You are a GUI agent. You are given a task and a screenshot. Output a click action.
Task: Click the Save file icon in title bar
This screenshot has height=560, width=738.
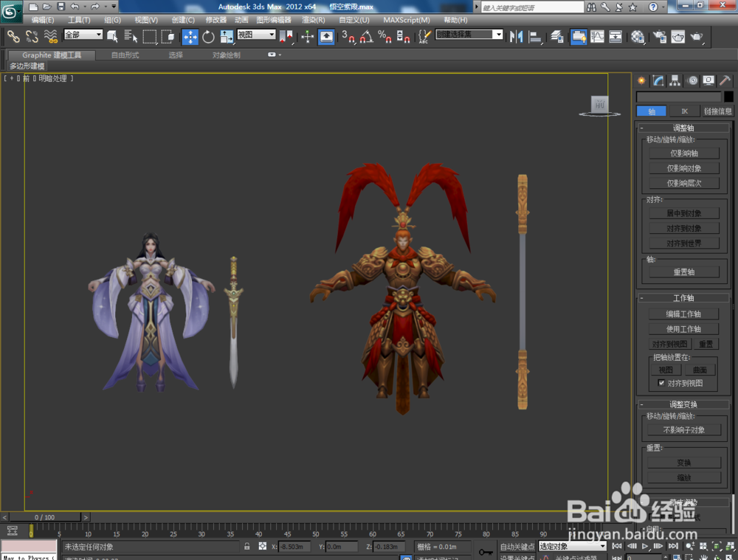pyautogui.click(x=61, y=6)
